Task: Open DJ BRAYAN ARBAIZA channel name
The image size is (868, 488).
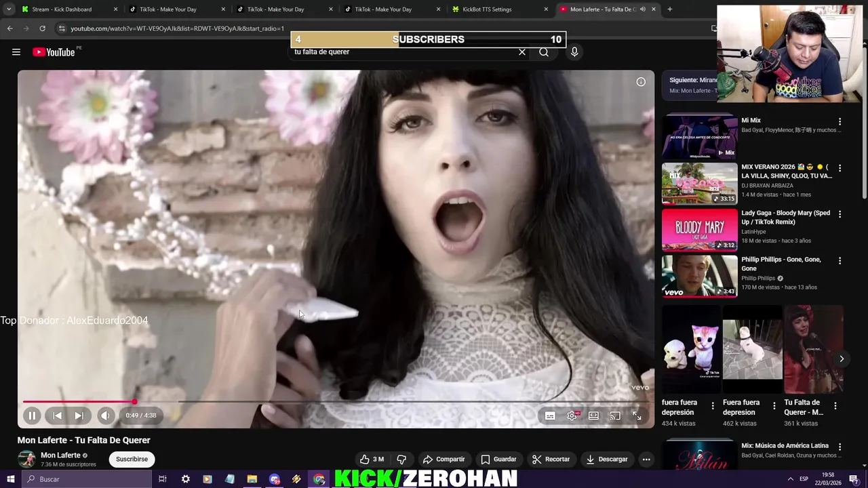Action: pos(767,185)
